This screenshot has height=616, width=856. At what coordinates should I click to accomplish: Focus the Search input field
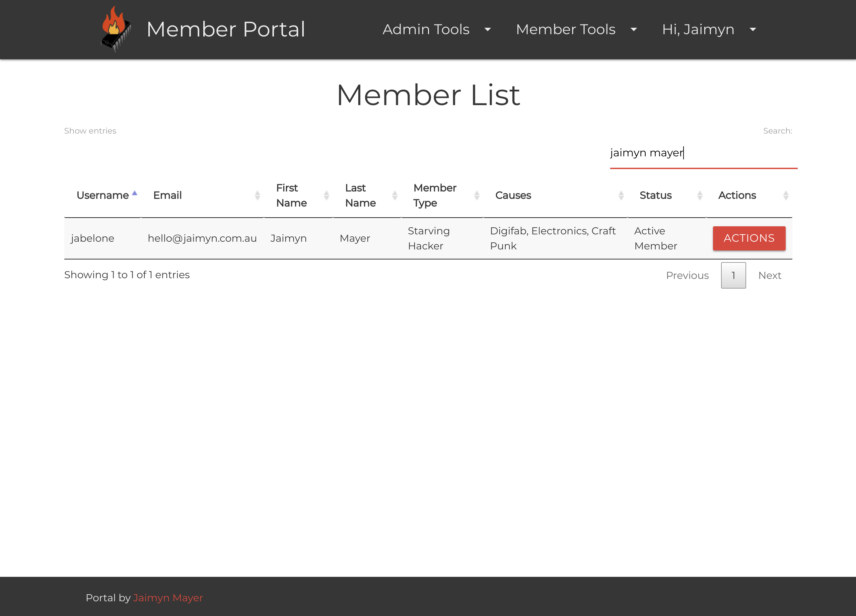703,153
